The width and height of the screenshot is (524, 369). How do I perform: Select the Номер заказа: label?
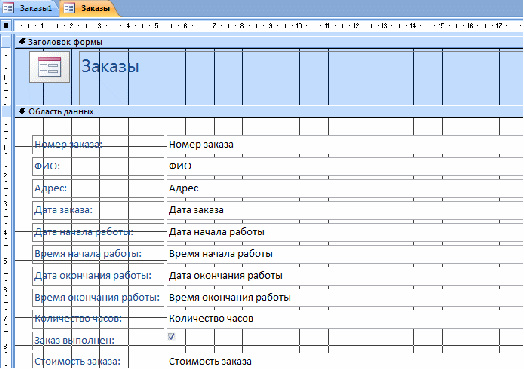(99, 144)
